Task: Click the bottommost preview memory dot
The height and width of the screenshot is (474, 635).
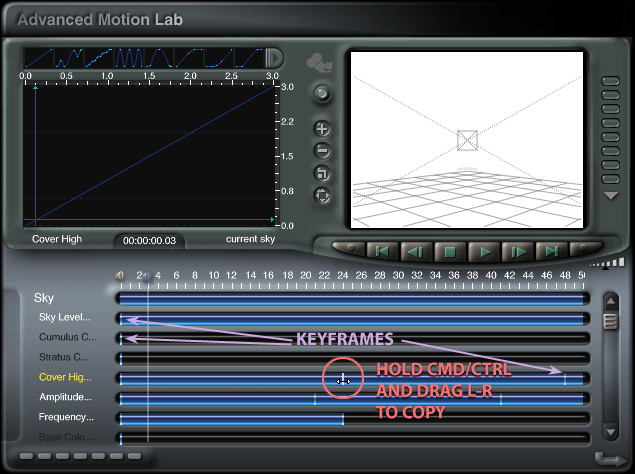Action: 611,179
